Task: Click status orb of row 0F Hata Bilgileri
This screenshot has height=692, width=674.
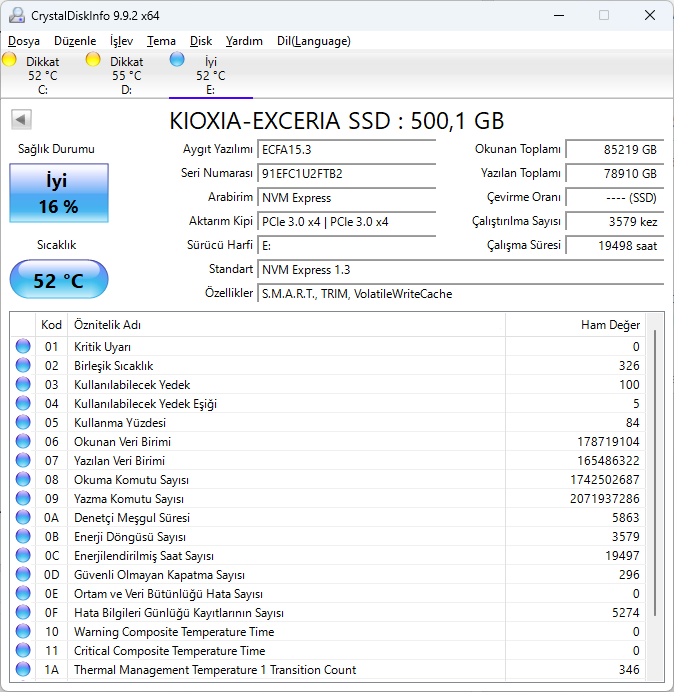Action: pyautogui.click(x=23, y=612)
